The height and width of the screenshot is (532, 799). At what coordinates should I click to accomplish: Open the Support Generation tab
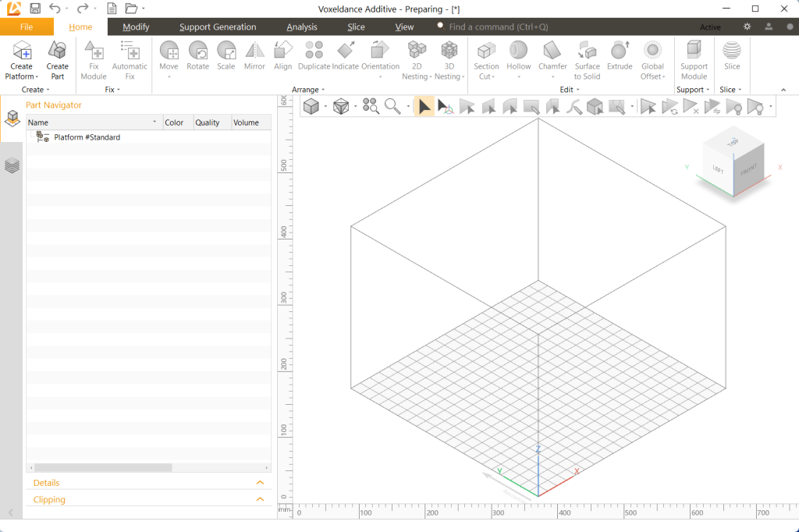[218, 27]
